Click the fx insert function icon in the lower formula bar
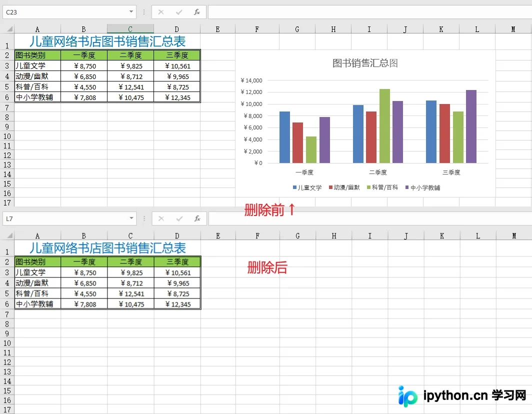 pos(197,218)
